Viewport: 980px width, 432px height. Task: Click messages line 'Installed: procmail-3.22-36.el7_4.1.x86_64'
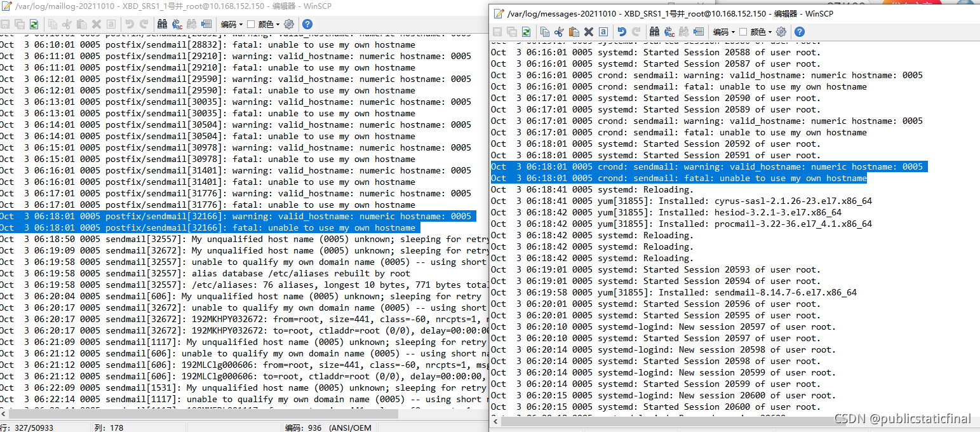pyautogui.click(x=681, y=224)
